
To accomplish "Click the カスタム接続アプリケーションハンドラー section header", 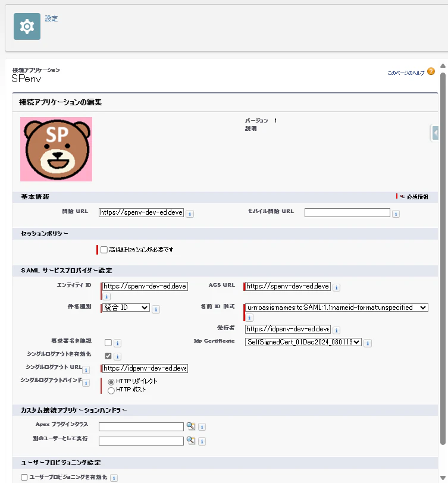I will (74, 410).
